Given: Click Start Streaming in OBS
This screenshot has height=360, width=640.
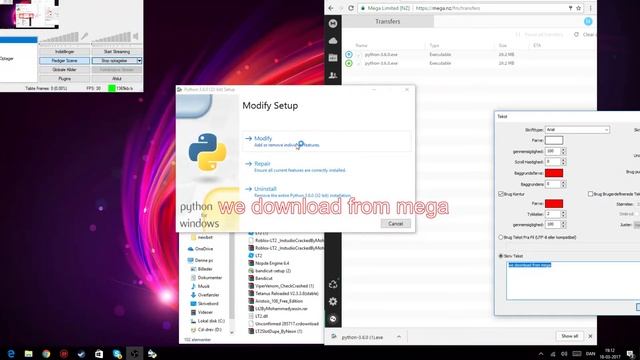Looking at the screenshot, I should [x=117, y=52].
